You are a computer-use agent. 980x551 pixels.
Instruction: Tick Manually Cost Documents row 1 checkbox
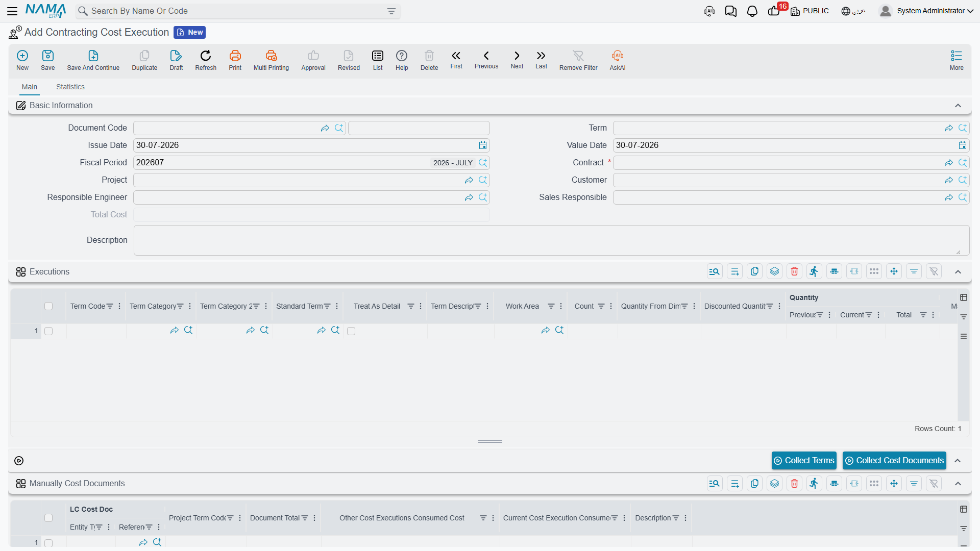tap(48, 543)
